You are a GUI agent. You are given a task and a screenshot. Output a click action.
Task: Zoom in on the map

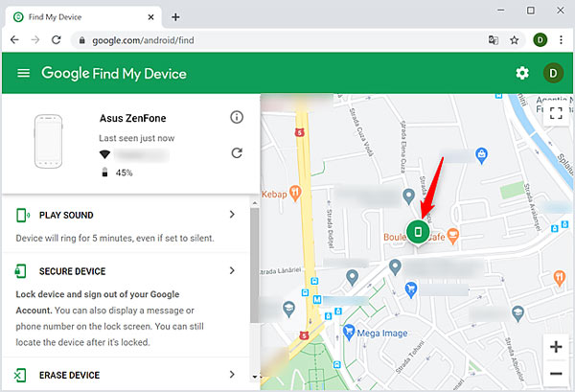[555, 346]
